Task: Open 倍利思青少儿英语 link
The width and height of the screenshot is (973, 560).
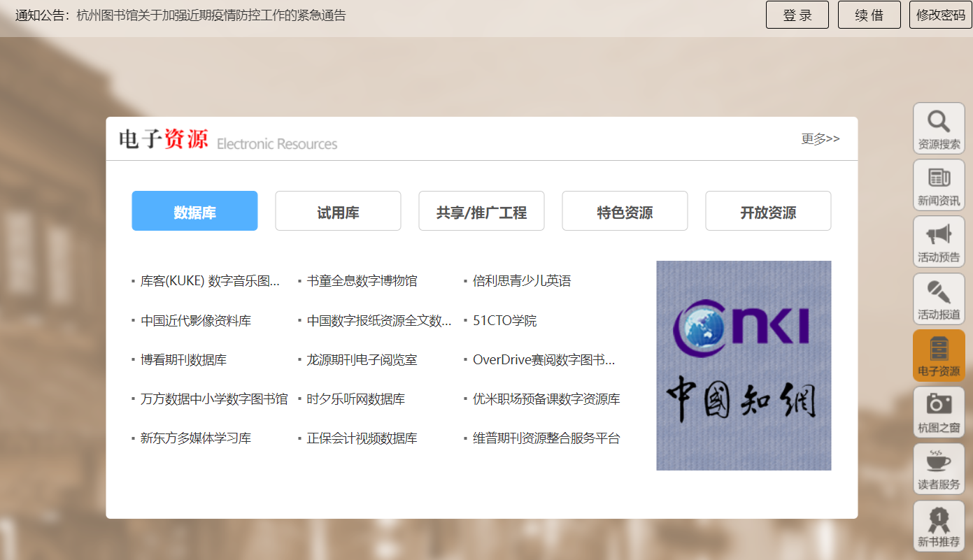Action: click(522, 281)
